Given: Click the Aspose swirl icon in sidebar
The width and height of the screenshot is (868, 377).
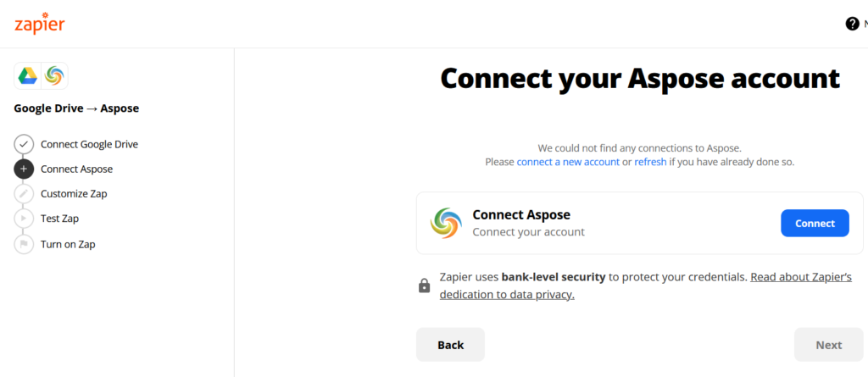Looking at the screenshot, I should click(54, 76).
